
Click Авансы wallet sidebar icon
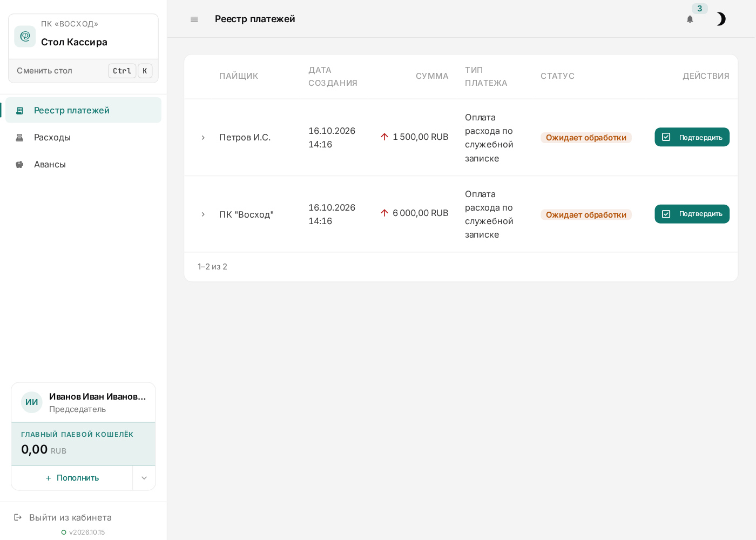pos(19,164)
